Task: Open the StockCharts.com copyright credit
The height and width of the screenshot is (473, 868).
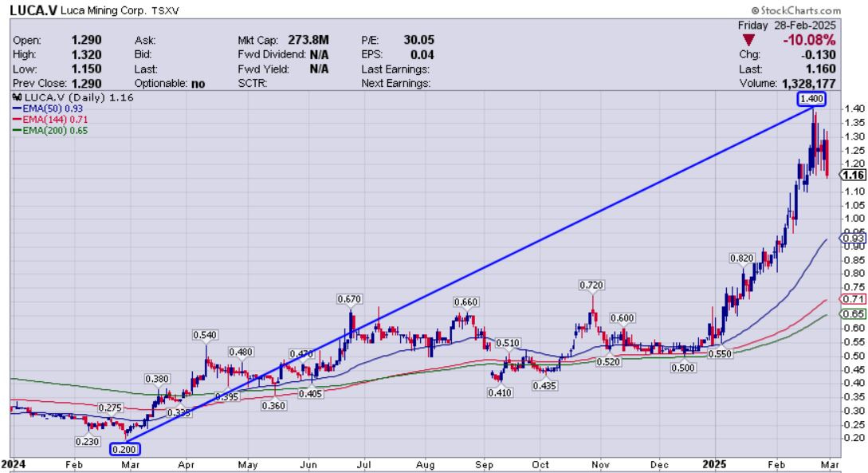Action: tap(796, 10)
